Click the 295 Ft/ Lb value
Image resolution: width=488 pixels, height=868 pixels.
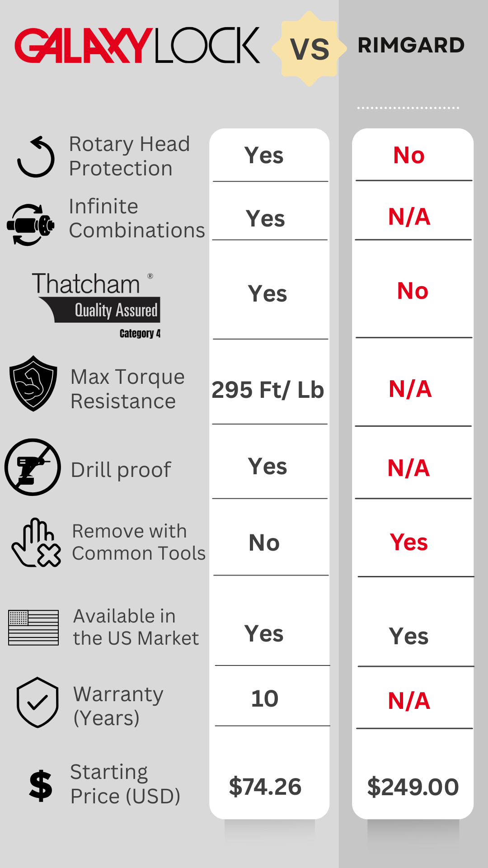(x=268, y=390)
